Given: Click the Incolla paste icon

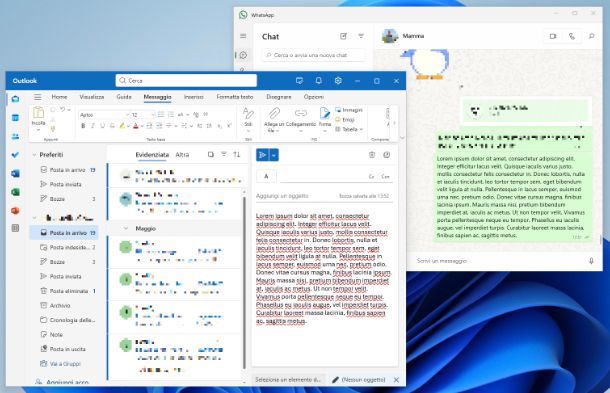Looking at the screenshot, I should [x=38, y=113].
